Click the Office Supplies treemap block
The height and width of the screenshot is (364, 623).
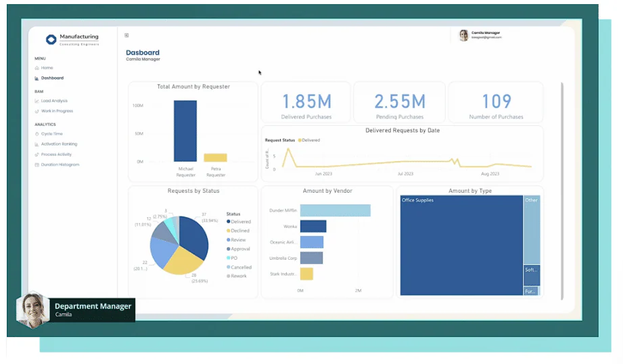coord(462,245)
